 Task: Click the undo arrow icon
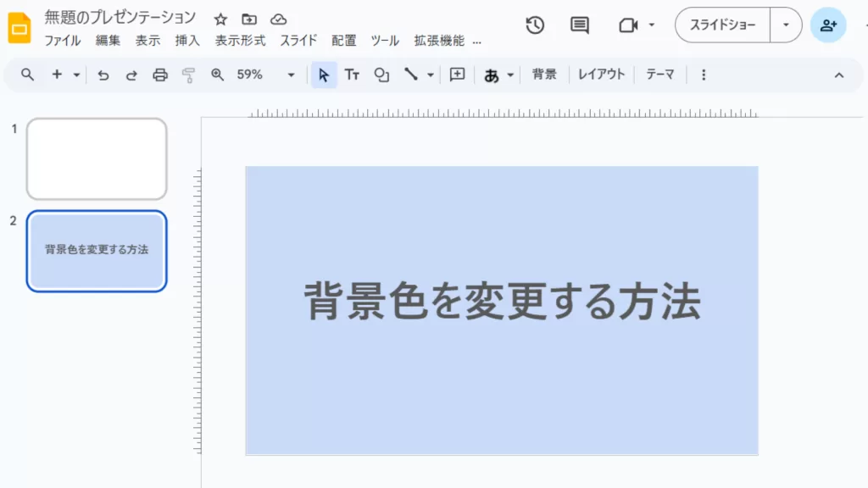pos(103,75)
